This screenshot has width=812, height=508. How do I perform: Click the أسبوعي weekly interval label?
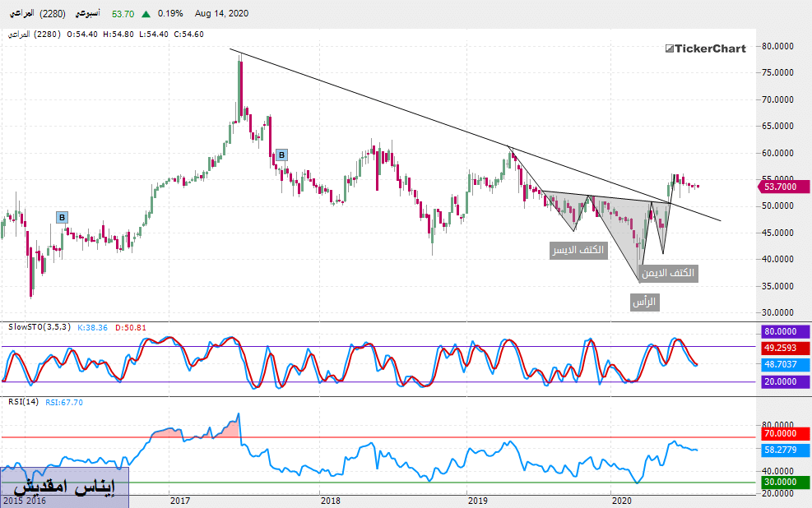[x=86, y=14]
